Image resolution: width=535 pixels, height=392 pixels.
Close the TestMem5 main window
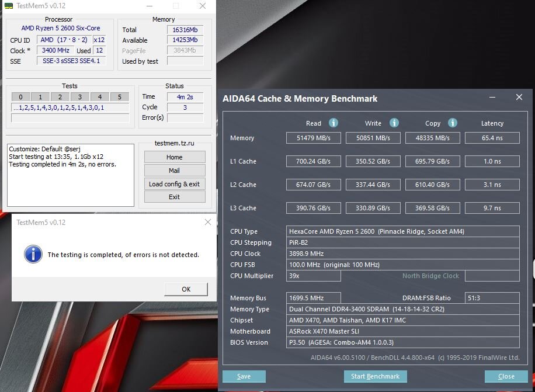(203, 6)
